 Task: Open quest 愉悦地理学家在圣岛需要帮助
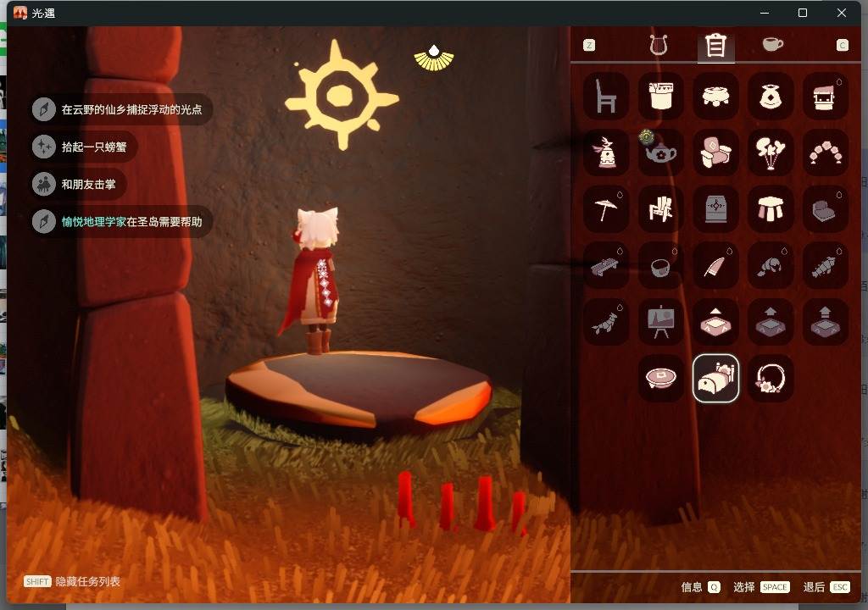pos(120,221)
